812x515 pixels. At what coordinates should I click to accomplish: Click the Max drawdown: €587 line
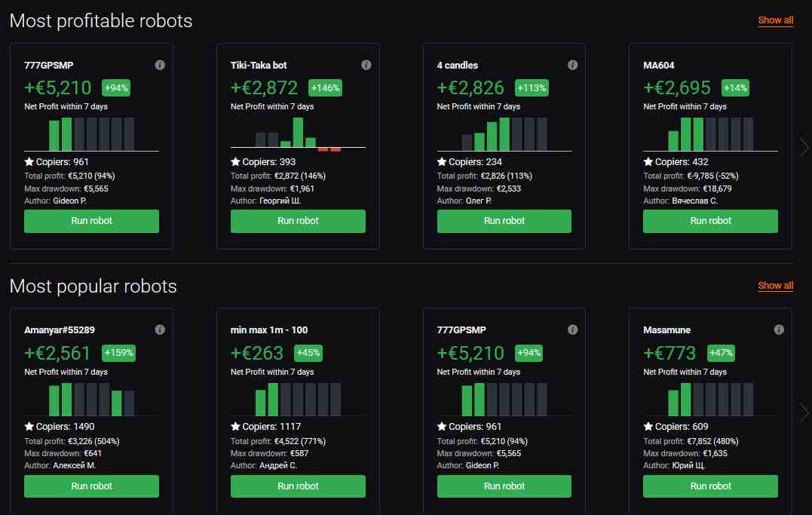tap(269, 453)
